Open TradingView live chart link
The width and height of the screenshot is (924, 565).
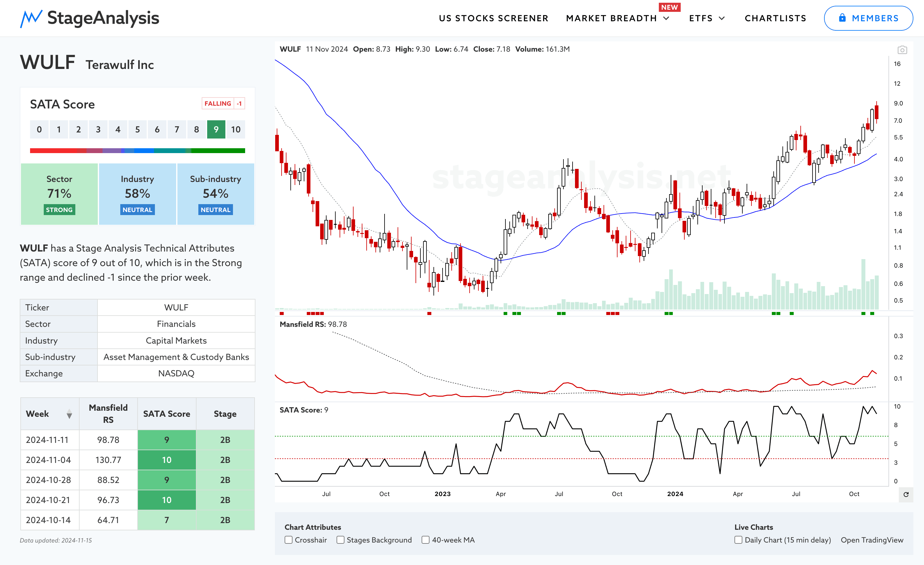(872, 540)
